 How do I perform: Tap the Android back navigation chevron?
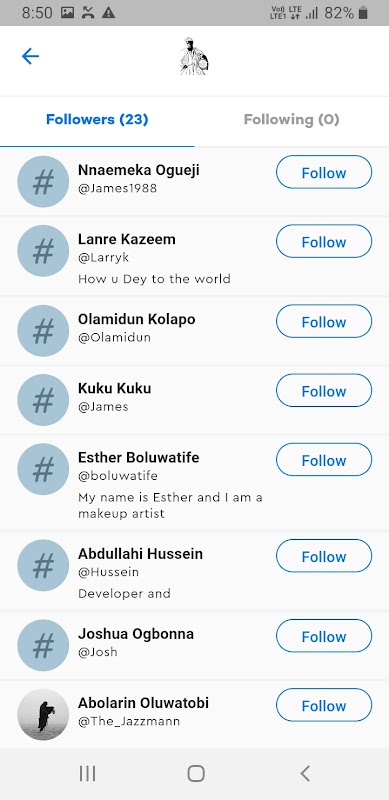pos(305,773)
